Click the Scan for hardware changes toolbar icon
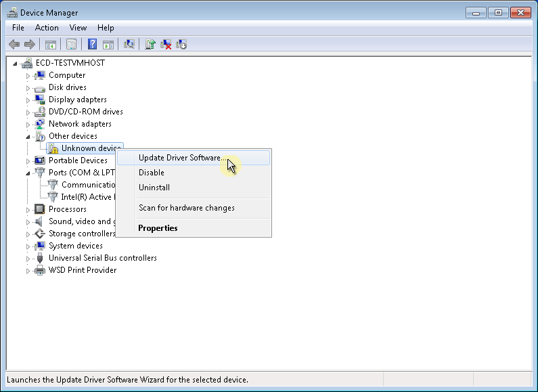 tap(129, 44)
